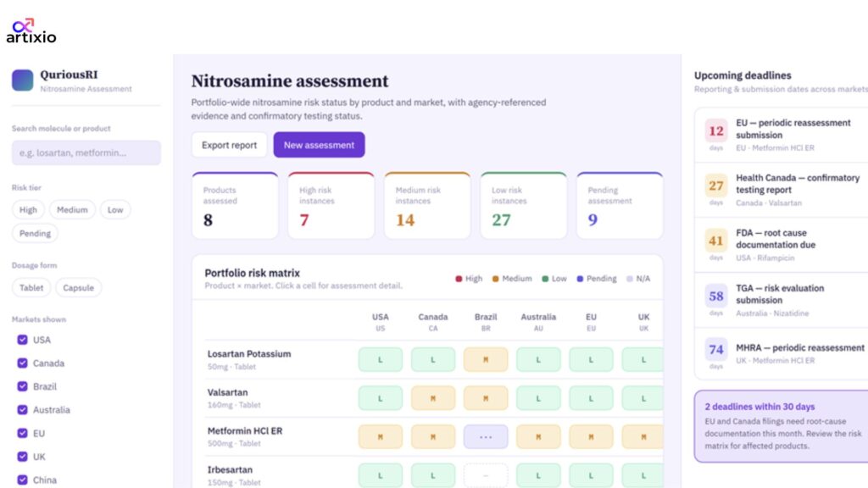Screen dimensions: 868x488
Task: Click the 12 days badge
Action: click(716, 131)
